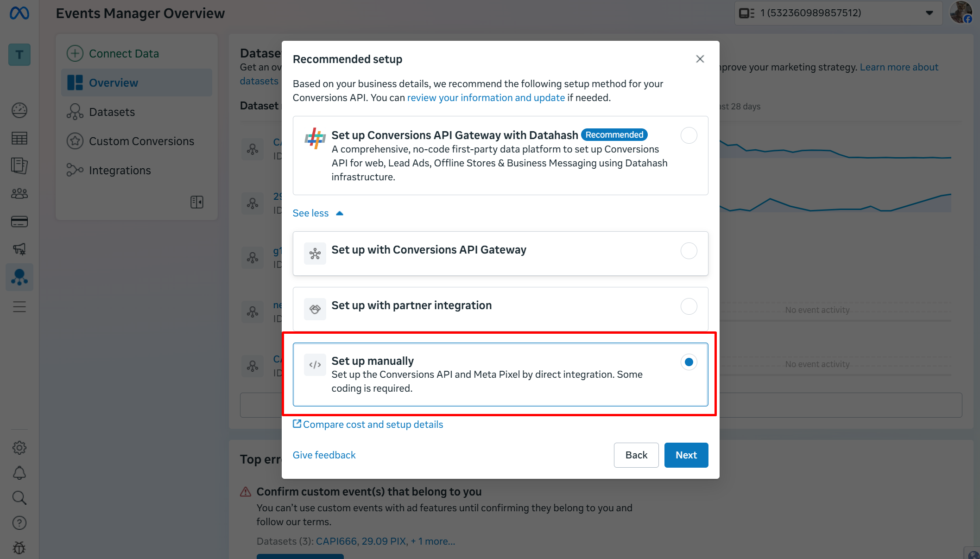Open the all tools hamburger menu icon
The height and width of the screenshot is (559, 980).
coord(19,307)
